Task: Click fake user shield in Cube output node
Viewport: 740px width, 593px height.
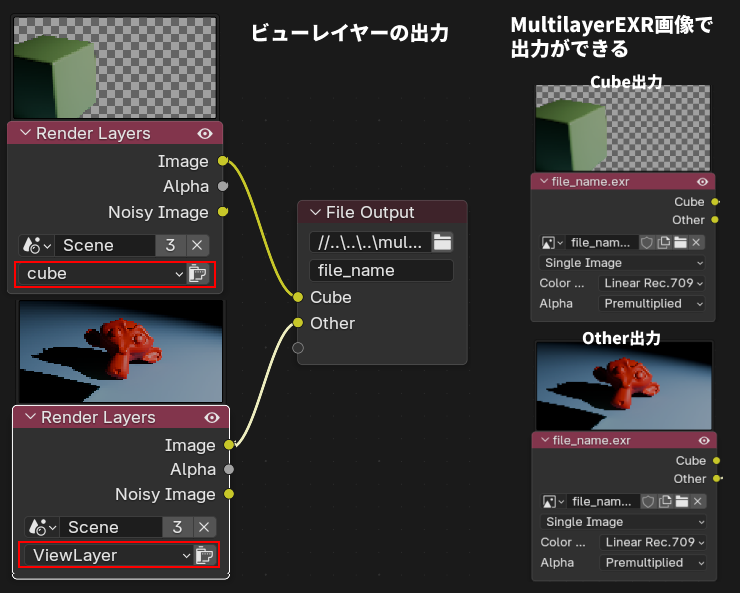Action: pyautogui.click(x=646, y=242)
